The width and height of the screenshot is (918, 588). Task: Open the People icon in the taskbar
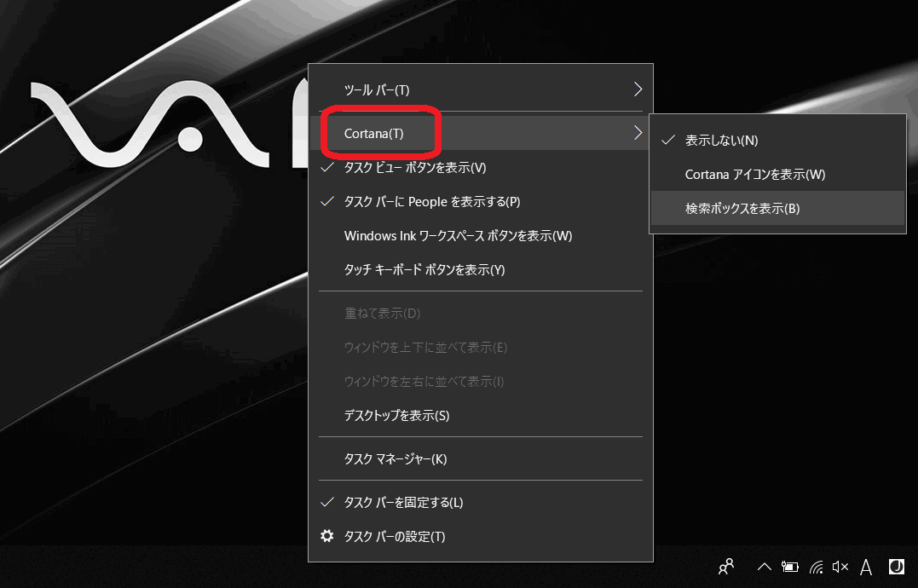click(726, 567)
